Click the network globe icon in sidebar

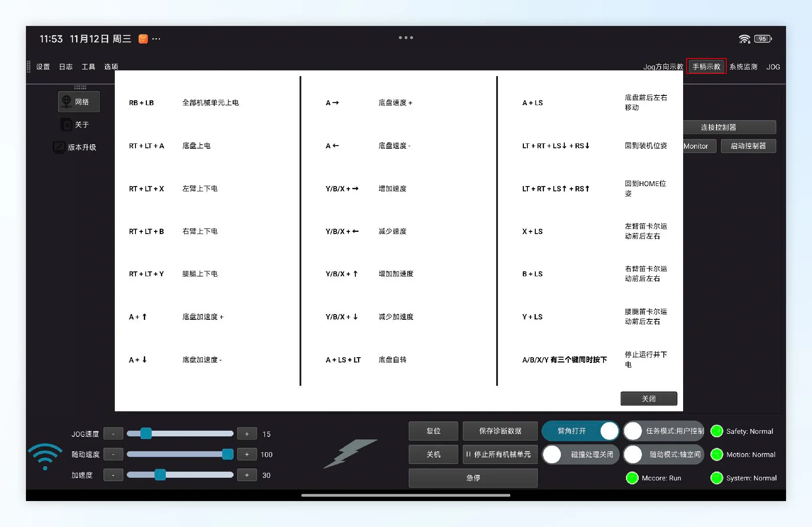tap(66, 102)
